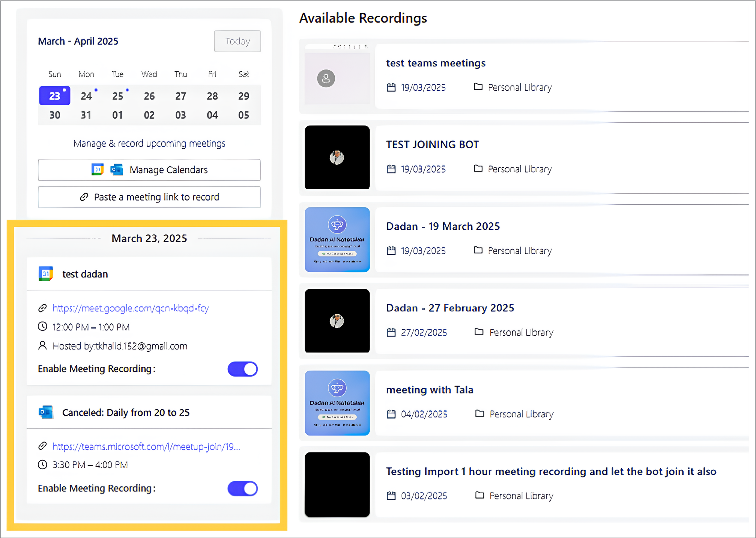Open the Dadan - 27 February 2025 recording title
Viewport: 756px width, 538px height.
click(450, 308)
